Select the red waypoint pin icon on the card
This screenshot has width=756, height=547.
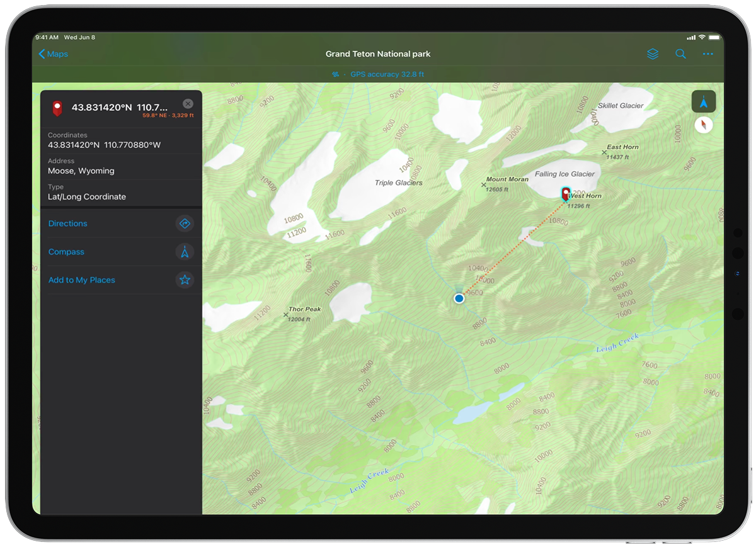[57, 107]
